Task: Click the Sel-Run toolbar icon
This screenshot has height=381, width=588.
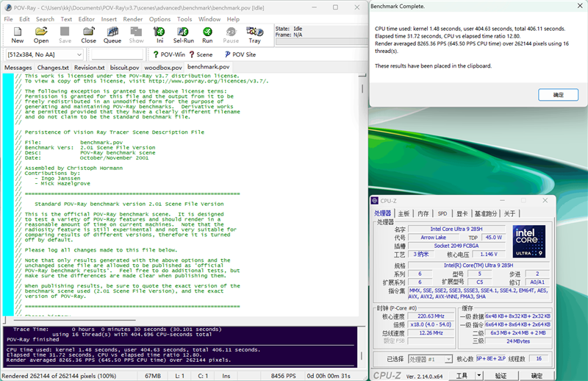Action: pyautogui.click(x=183, y=35)
